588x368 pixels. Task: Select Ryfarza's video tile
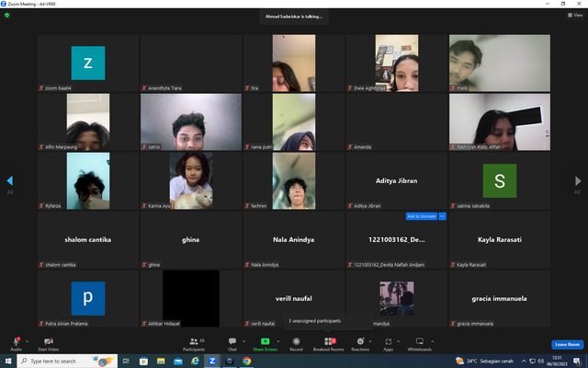88,180
